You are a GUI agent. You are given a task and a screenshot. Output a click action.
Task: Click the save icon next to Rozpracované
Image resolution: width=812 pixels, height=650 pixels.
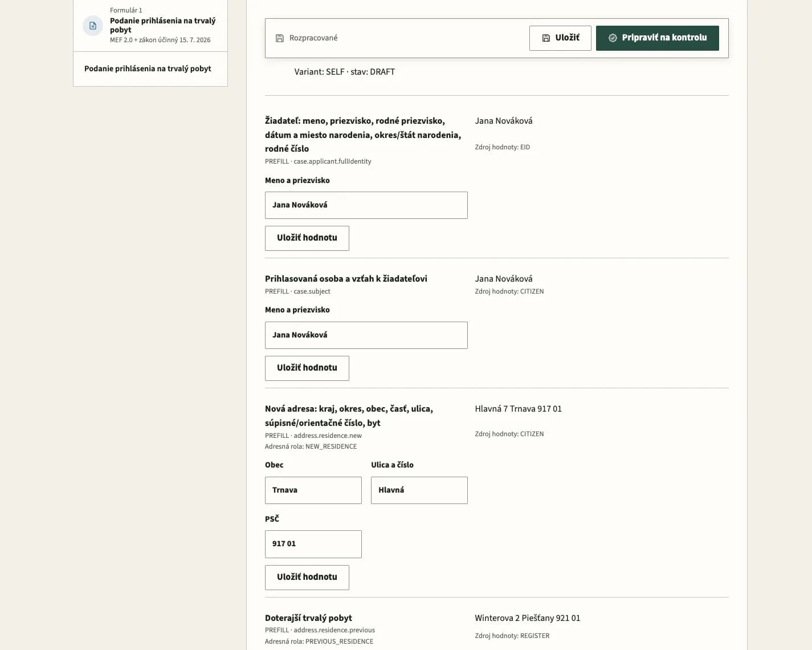click(280, 38)
